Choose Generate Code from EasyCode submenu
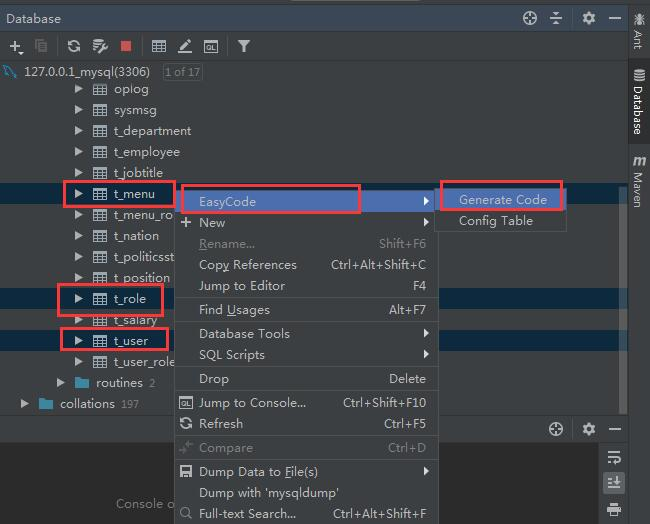 click(502, 200)
